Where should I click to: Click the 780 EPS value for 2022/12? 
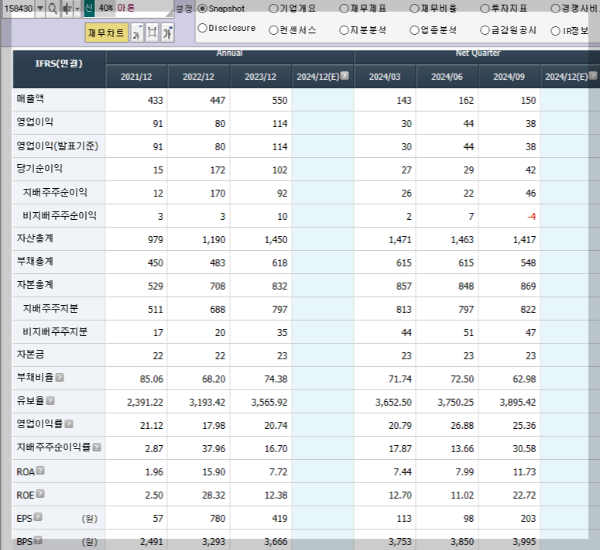pyautogui.click(x=217, y=519)
